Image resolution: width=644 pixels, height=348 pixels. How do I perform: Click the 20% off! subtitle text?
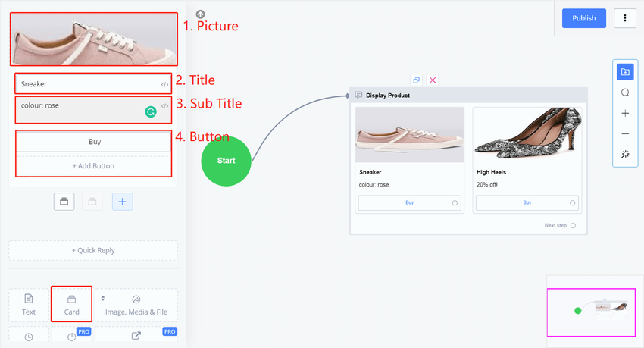[486, 185]
